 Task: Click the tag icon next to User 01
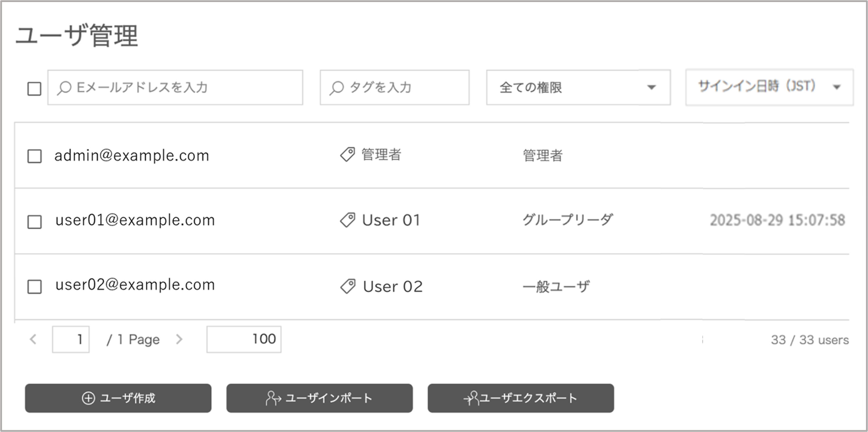pyautogui.click(x=347, y=220)
